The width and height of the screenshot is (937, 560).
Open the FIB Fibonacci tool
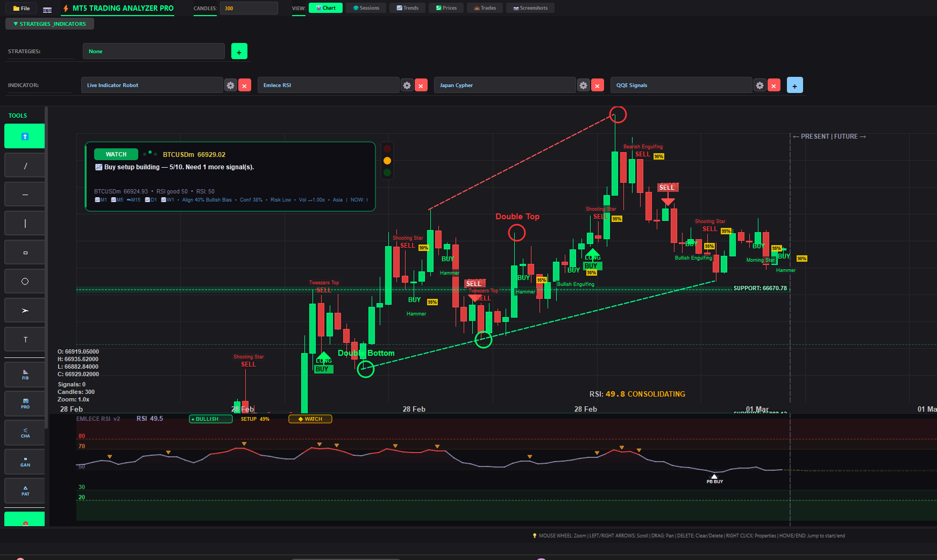[24, 375]
